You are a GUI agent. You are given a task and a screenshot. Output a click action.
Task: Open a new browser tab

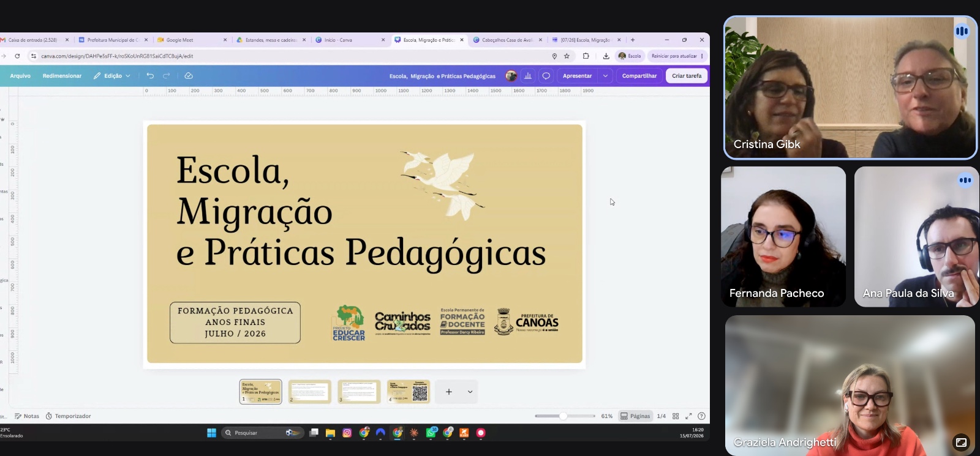click(633, 40)
